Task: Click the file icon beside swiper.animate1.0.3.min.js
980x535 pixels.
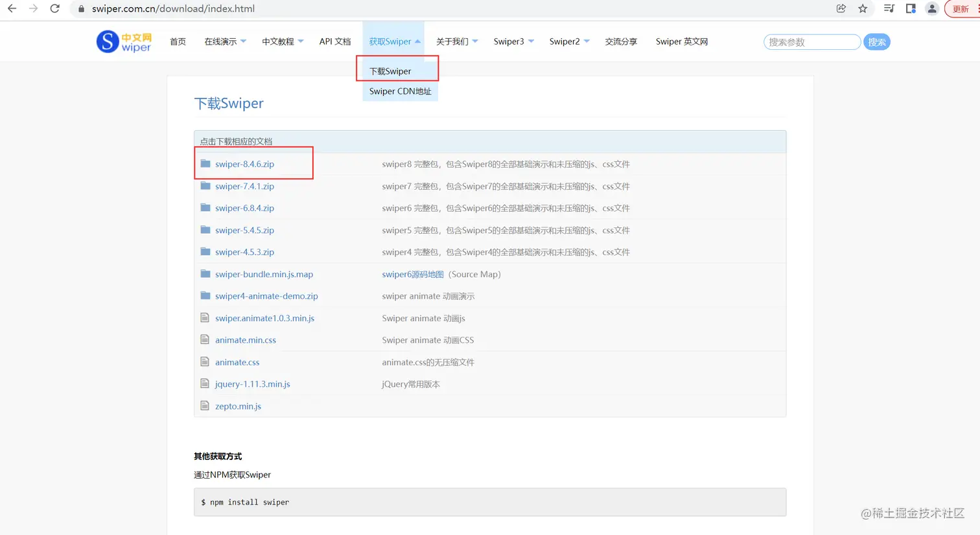Action: tap(205, 317)
